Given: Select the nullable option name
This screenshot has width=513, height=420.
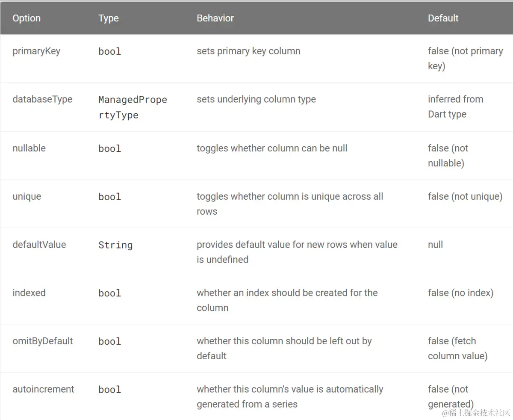Looking at the screenshot, I should (29, 148).
